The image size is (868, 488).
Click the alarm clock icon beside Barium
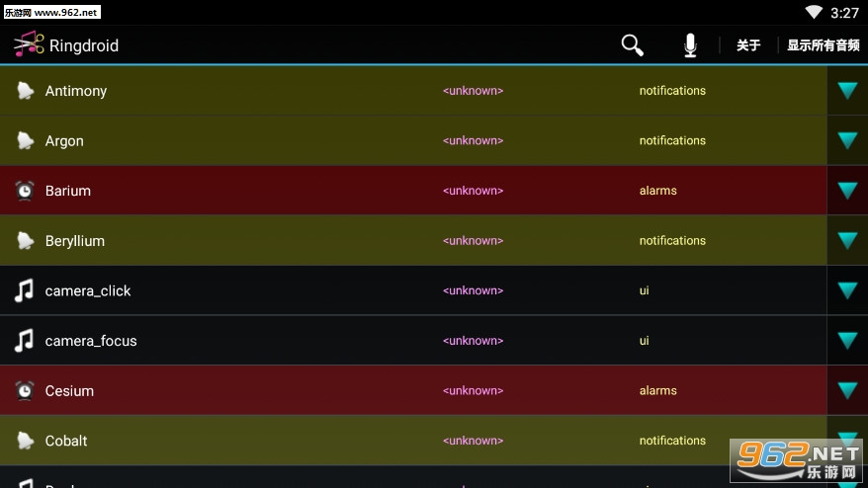coord(25,191)
